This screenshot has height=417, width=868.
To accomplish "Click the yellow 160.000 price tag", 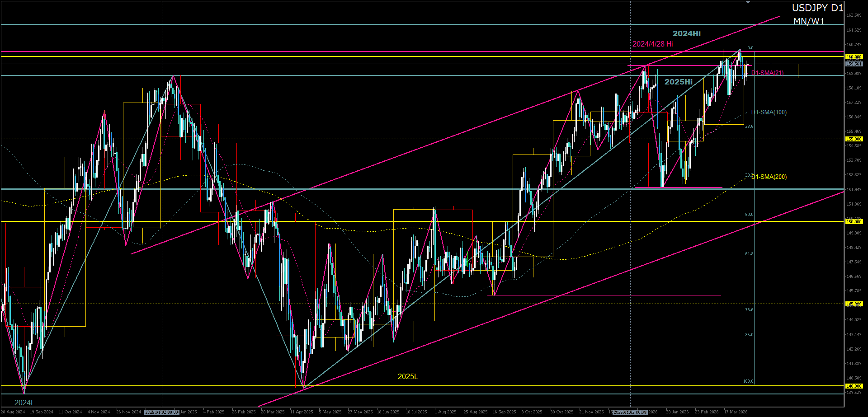I will coord(854,57).
